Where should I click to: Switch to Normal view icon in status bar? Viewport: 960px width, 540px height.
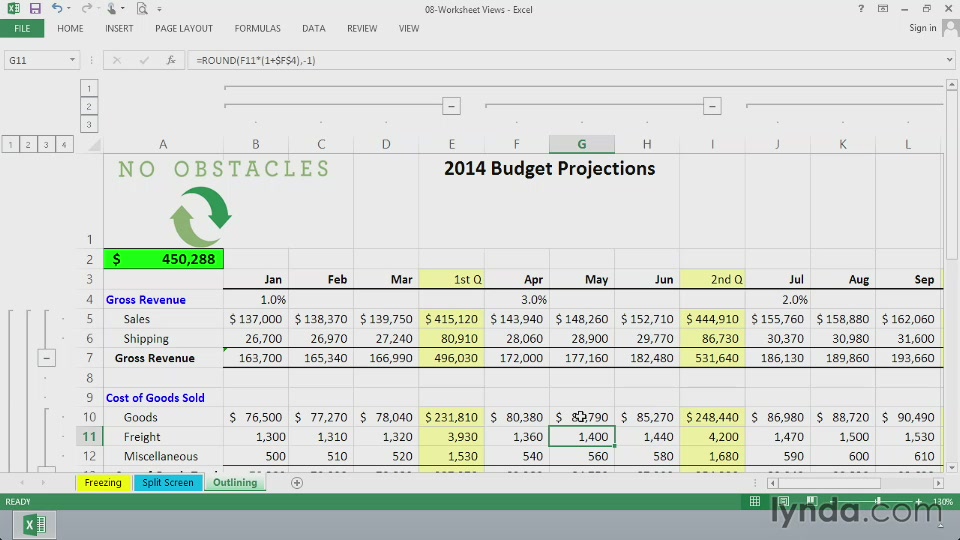click(755, 501)
